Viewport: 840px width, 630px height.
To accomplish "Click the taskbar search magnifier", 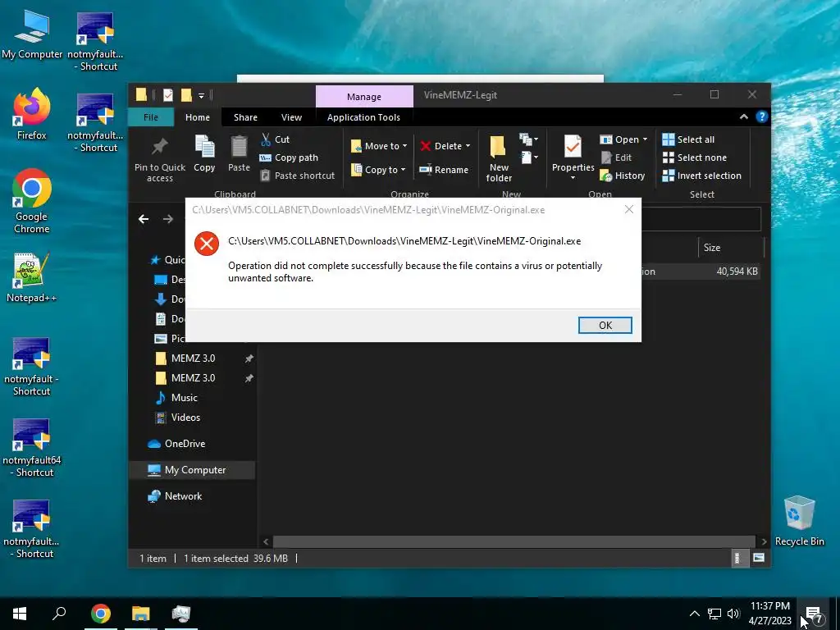I will pyautogui.click(x=59, y=614).
